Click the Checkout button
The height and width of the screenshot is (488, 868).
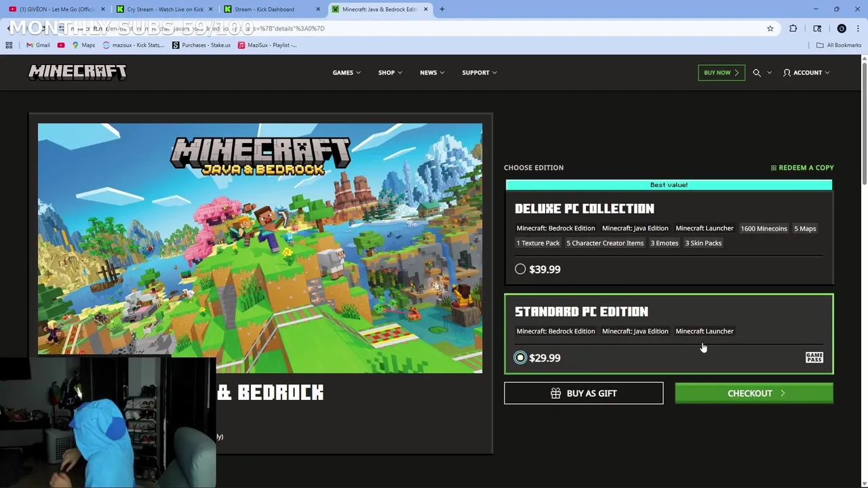click(x=754, y=393)
